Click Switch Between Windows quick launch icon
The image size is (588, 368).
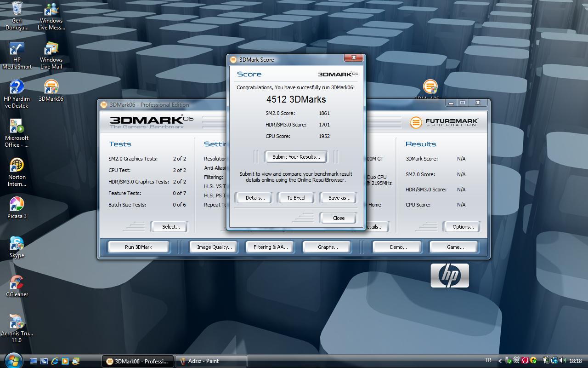[44, 361]
